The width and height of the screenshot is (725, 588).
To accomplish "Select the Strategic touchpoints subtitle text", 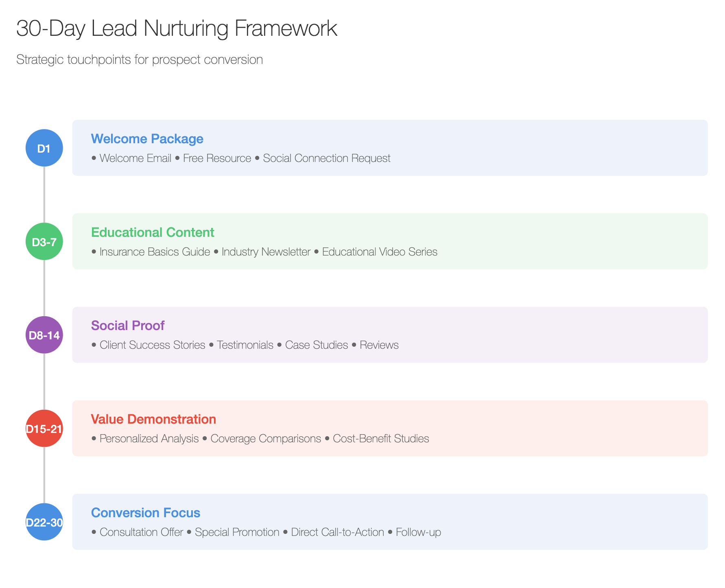I will tap(140, 60).
